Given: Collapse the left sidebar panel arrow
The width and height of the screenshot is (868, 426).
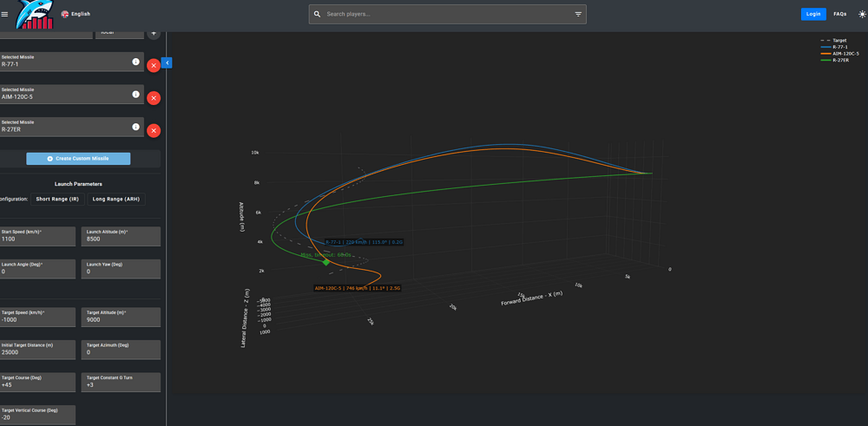Looking at the screenshot, I should pyautogui.click(x=167, y=62).
